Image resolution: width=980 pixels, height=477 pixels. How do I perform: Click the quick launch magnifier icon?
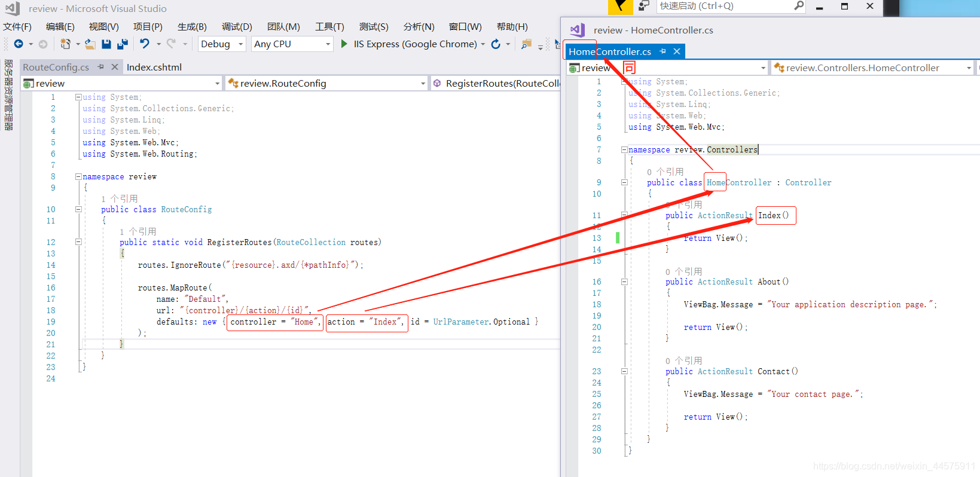click(x=799, y=6)
